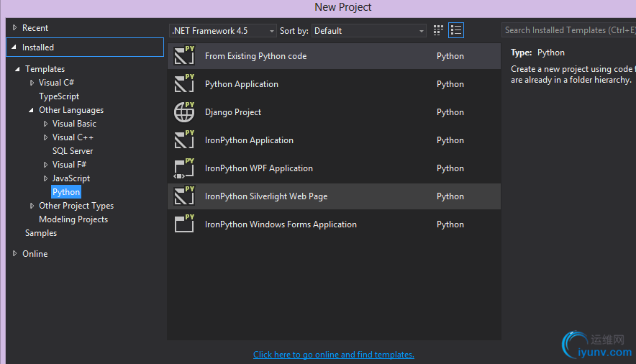Select IronPython Silverlight Web Page name
Viewport: 636px width, 364px height.
(266, 196)
